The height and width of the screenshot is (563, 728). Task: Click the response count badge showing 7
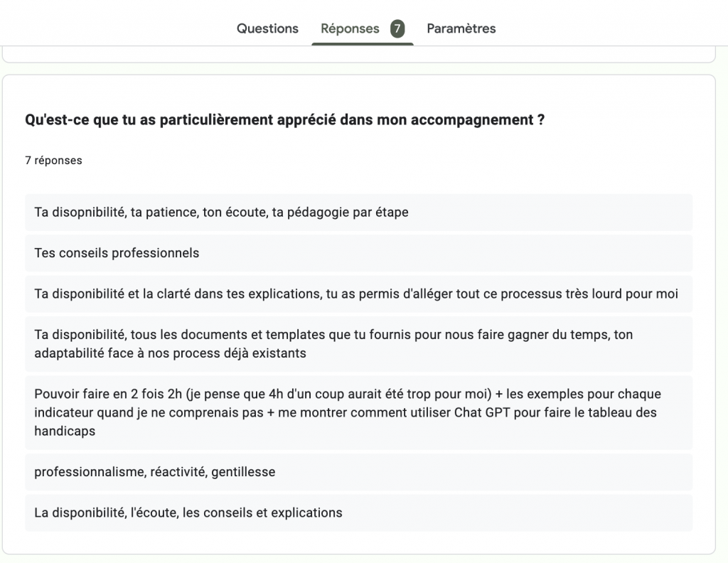point(397,28)
